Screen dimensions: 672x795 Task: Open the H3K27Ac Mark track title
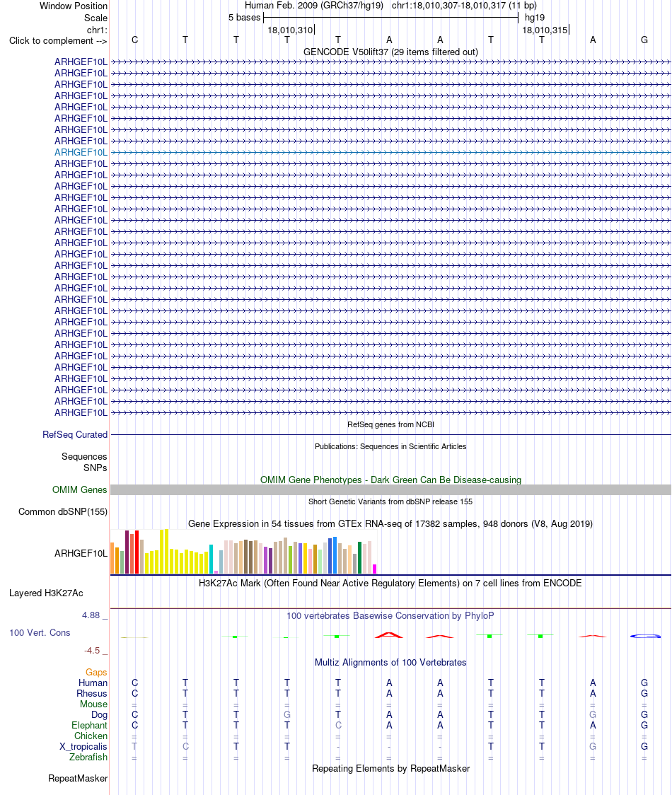point(390,583)
